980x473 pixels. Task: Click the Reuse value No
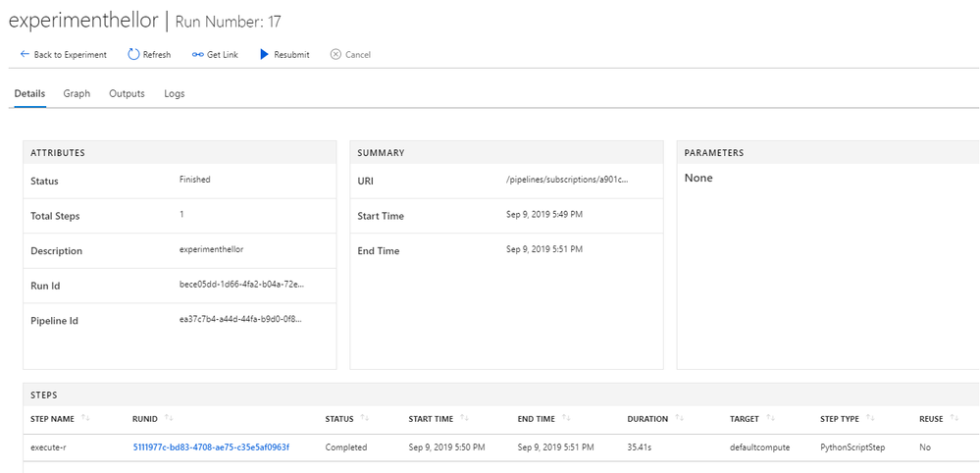point(925,447)
